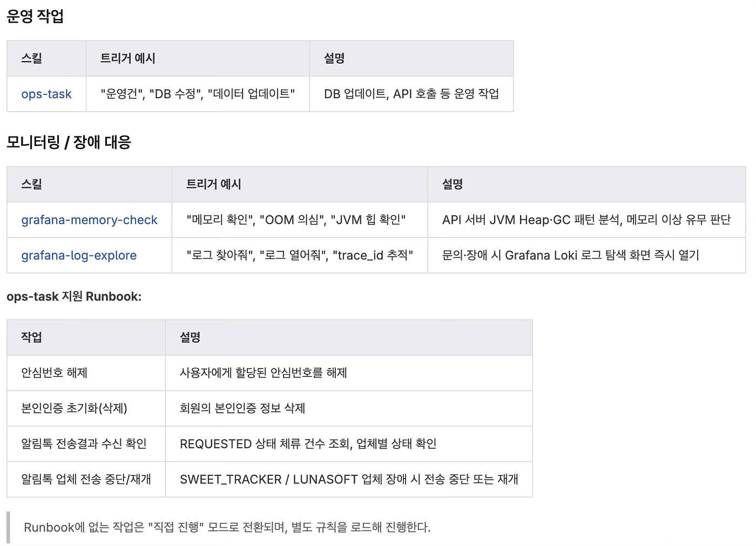
Task: Click the "trace_id 추적" trigger example cell
Action: [x=300, y=256]
